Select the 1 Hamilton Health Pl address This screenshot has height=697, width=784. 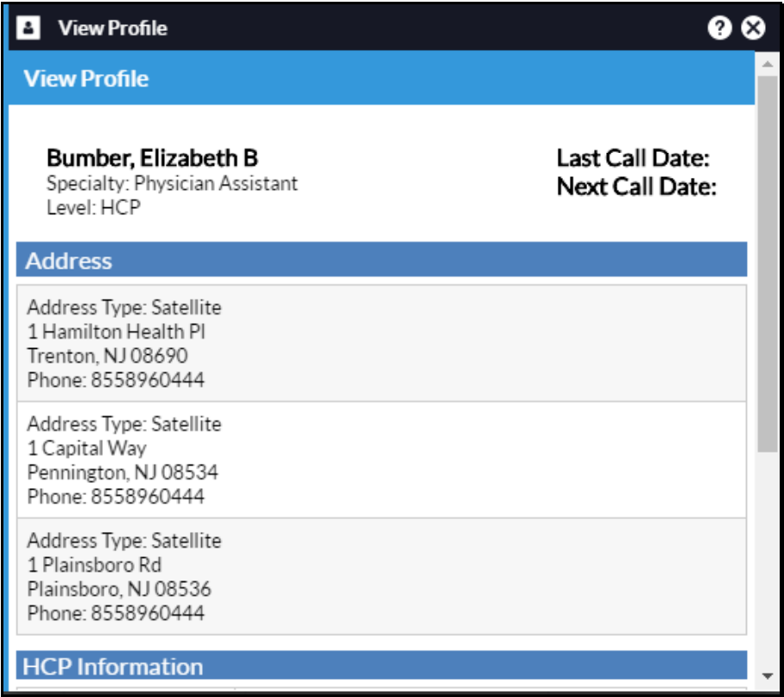point(382,344)
